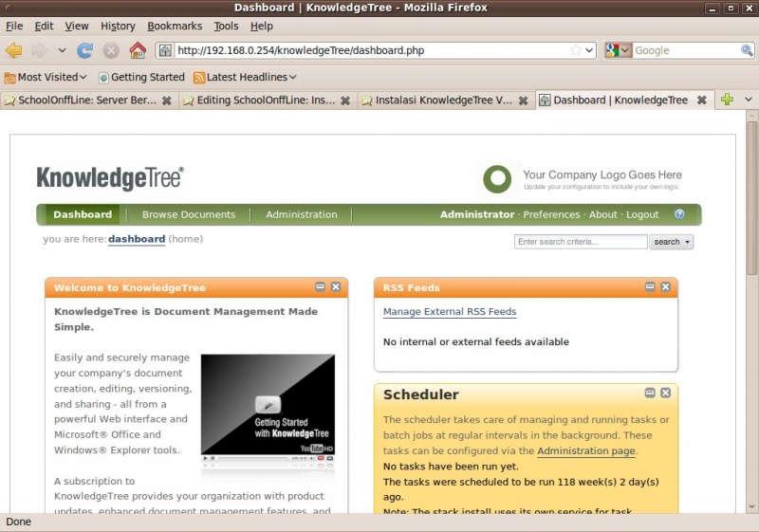This screenshot has width=759, height=532.
Task: Click the help question mark icon in navbar
Action: pos(679,213)
